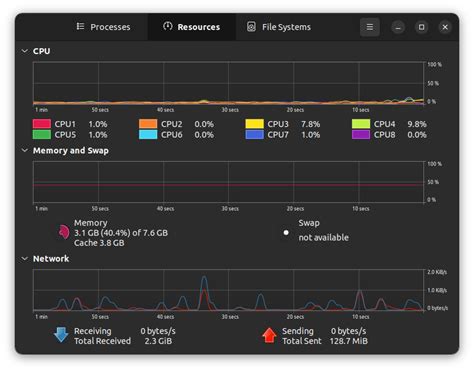Viewport: 474px width, 371px height.
Task: Click the '2.3 GiB' total received value
Action: (x=158, y=341)
